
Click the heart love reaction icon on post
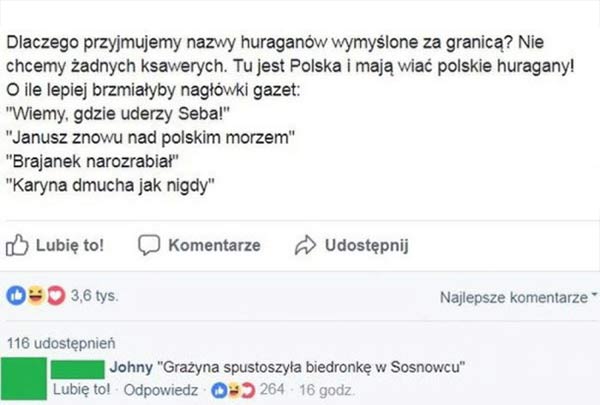coord(42,297)
